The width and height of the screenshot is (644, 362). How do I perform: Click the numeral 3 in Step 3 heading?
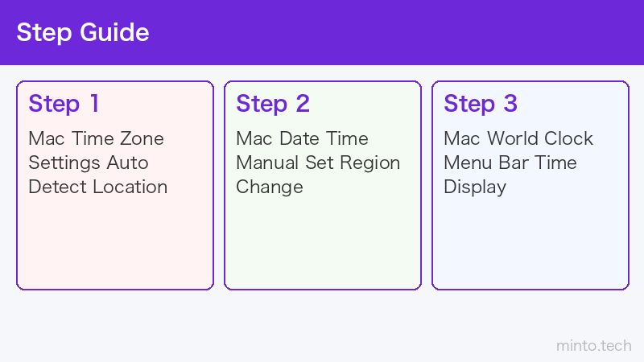[x=510, y=104]
